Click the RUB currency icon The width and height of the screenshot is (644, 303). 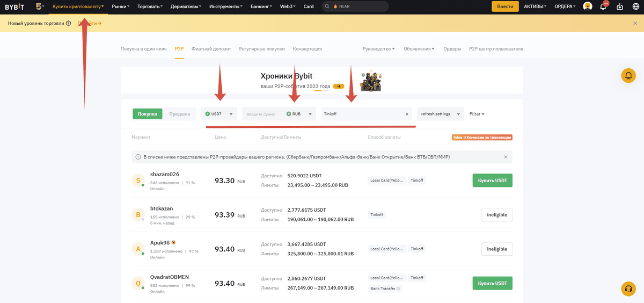tap(289, 114)
